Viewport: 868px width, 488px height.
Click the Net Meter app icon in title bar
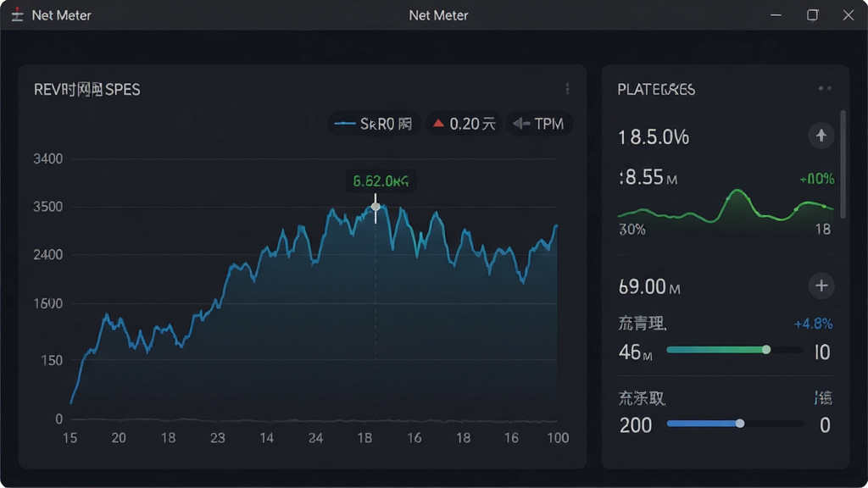pos(18,15)
